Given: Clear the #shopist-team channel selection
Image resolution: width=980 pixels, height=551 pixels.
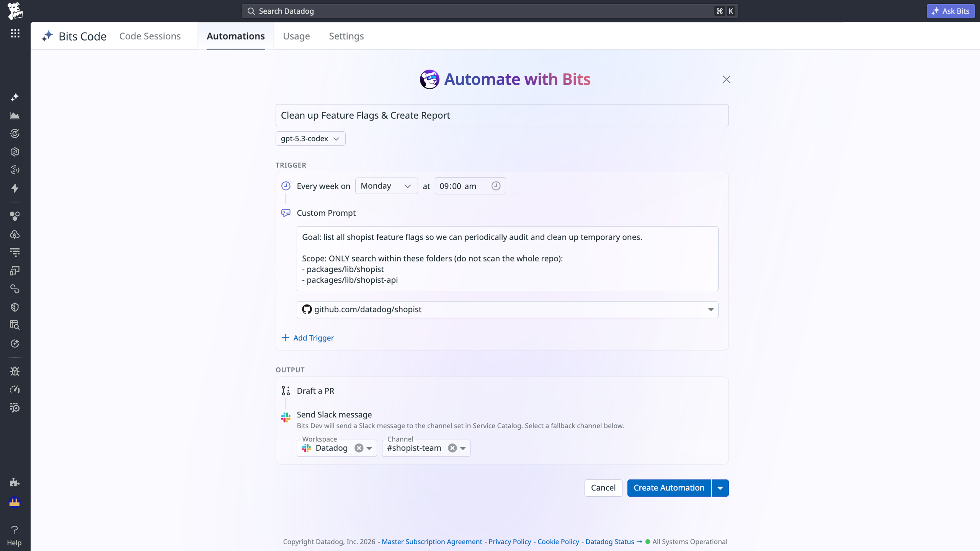Looking at the screenshot, I should click(x=452, y=448).
